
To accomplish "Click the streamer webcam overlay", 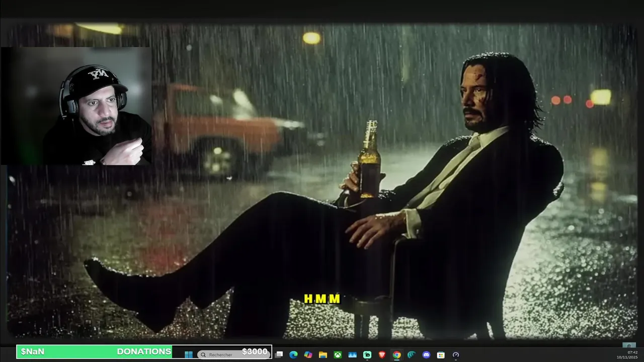I will [76, 106].
